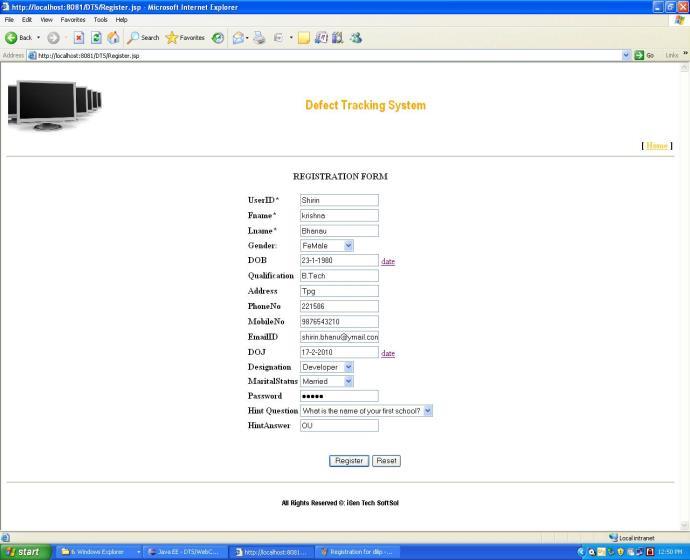Open the Tools menu
This screenshot has width=690, height=560.
pyautogui.click(x=100, y=20)
